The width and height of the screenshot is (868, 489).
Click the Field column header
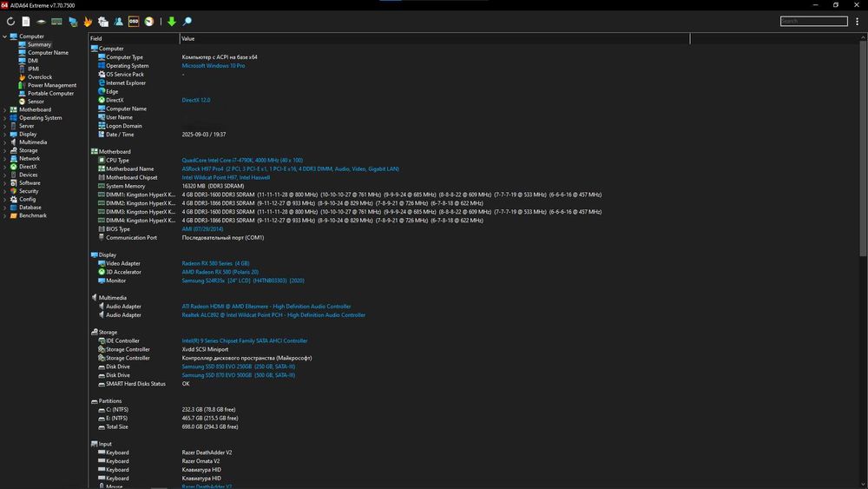point(134,39)
